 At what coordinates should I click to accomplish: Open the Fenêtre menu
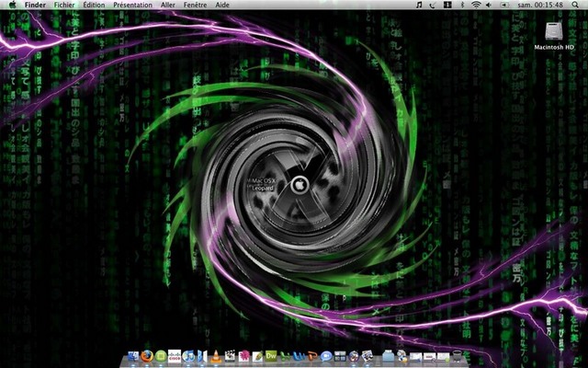195,5
